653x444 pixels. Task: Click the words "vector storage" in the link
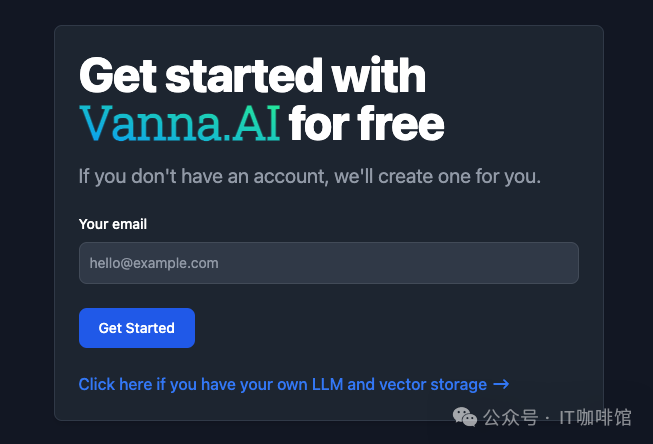pos(433,384)
